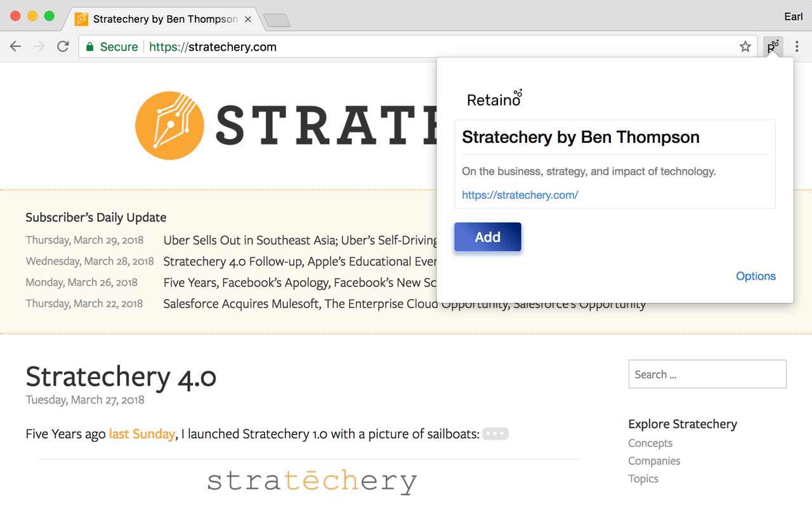Reload the Stratechery page

(63, 46)
